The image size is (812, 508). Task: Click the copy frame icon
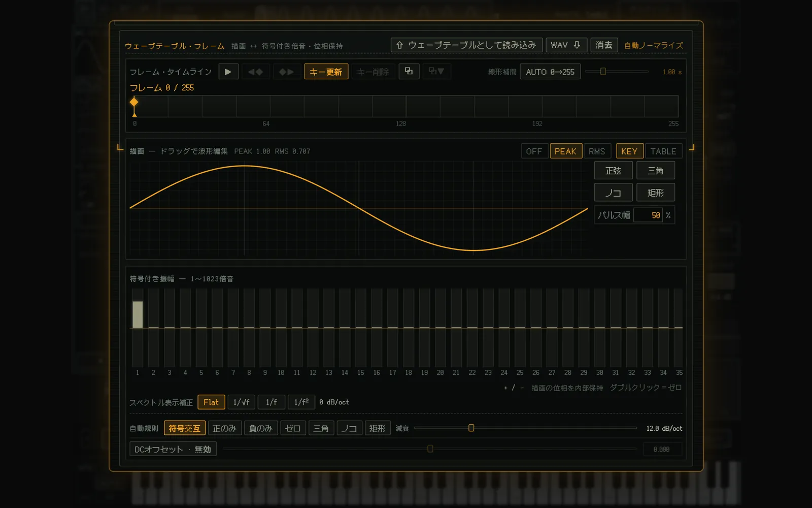pos(409,71)
